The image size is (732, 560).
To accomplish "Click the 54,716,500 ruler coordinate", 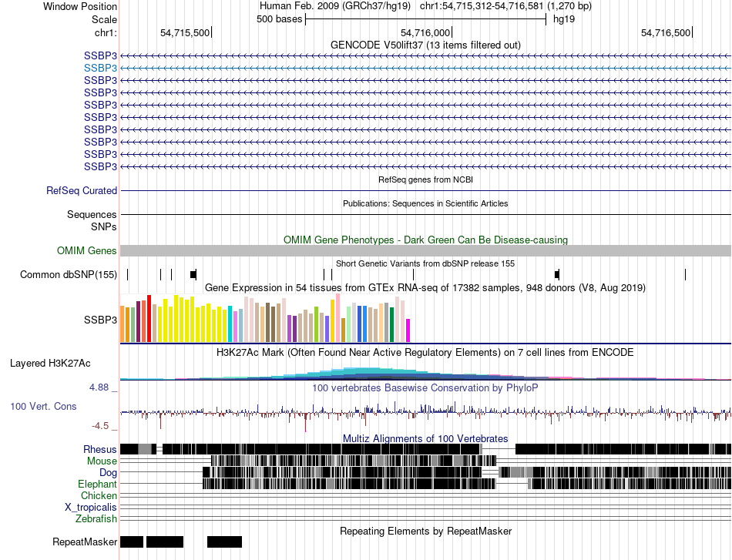I will tap(666, 32).
